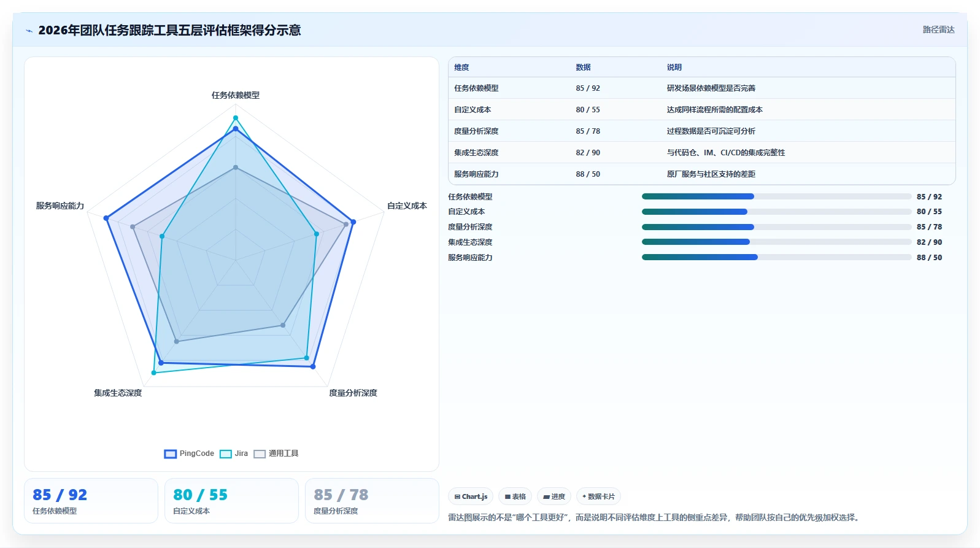Click the PingCode data point on 度量分析深度 axis

[313, 366]
